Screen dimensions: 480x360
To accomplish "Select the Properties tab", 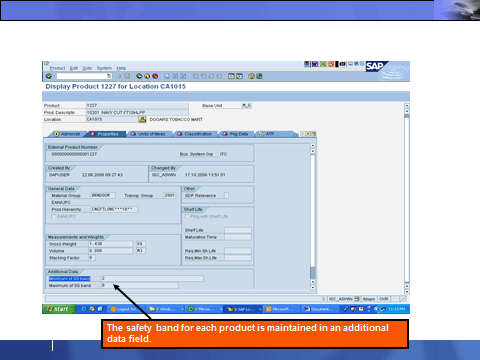I will [x=105, y=134].
